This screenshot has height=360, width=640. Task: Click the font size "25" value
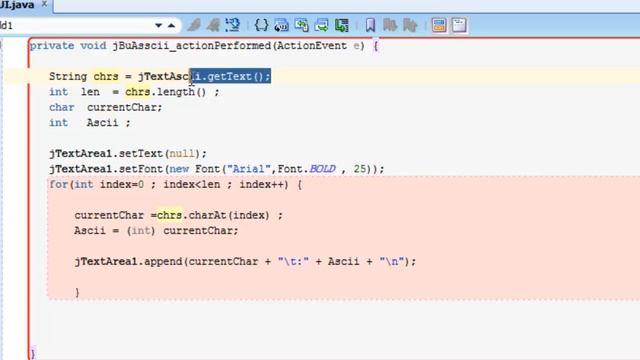point(360,169)
